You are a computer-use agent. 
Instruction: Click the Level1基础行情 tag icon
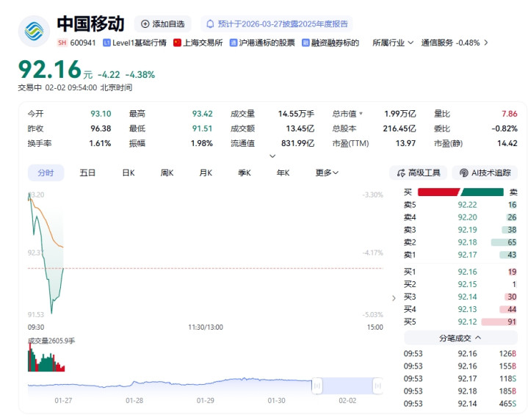click(107, 43)
